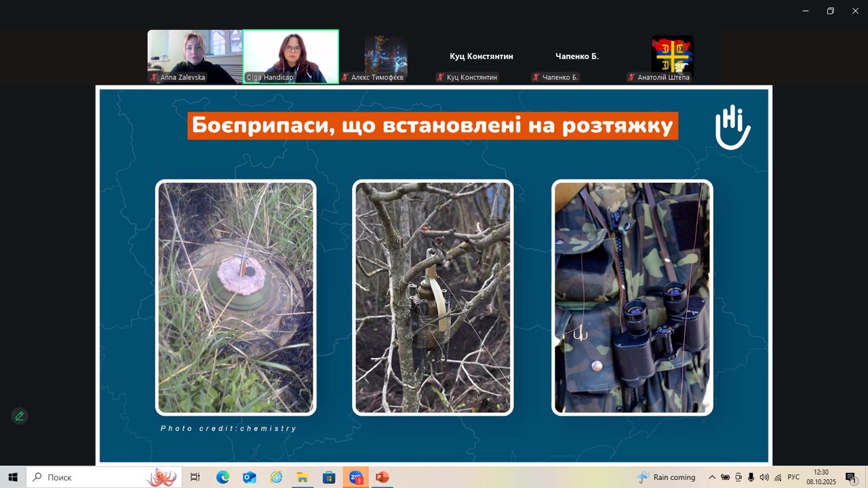Launch Internet Explorer from the taskbar

click(x=275, y=477)
